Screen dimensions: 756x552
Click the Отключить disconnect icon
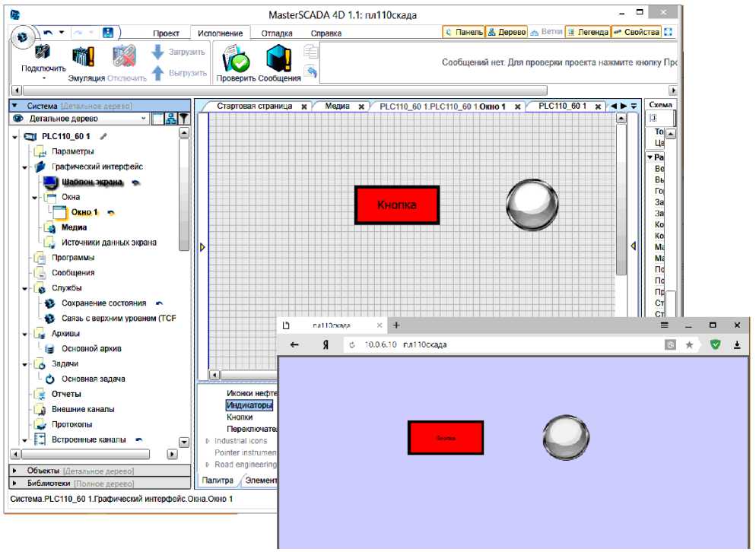[125, 57]
